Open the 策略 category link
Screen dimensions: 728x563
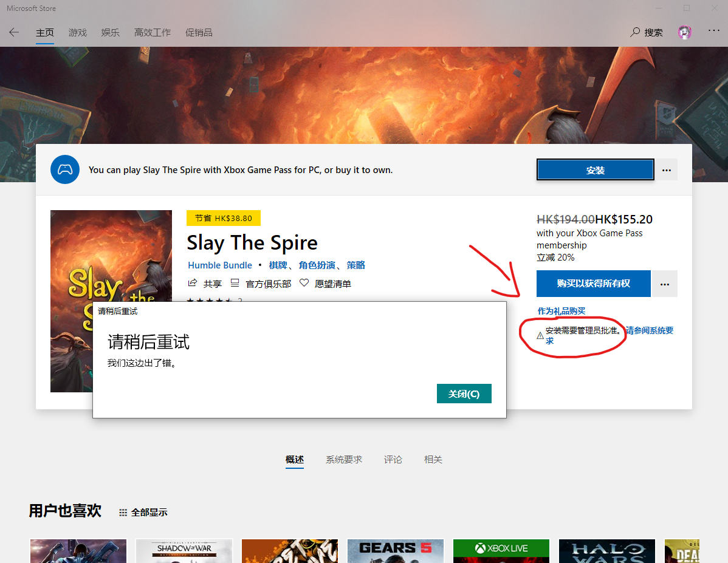[355, 265]
